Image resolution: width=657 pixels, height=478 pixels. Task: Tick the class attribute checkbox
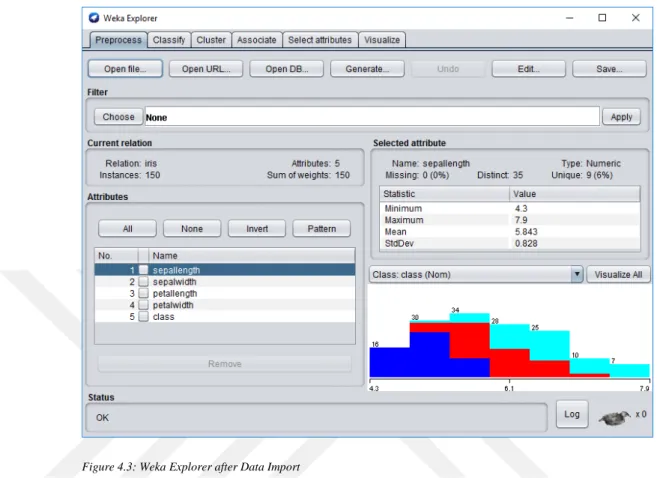(143, 317)
